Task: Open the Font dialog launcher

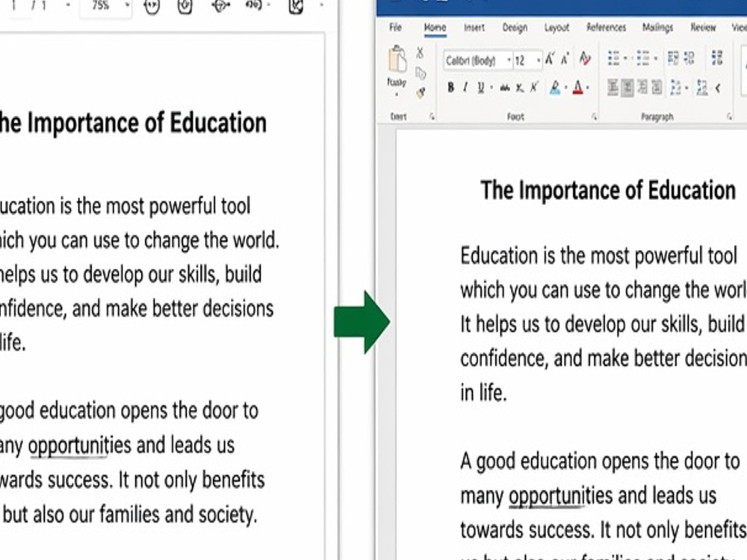Action: pyautogui.click(x=594, y=116)
